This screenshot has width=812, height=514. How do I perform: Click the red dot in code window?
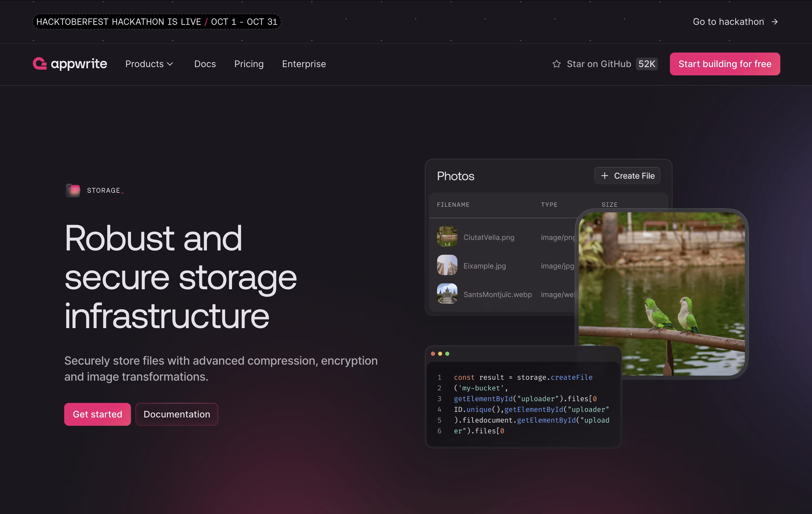(433, 354)
